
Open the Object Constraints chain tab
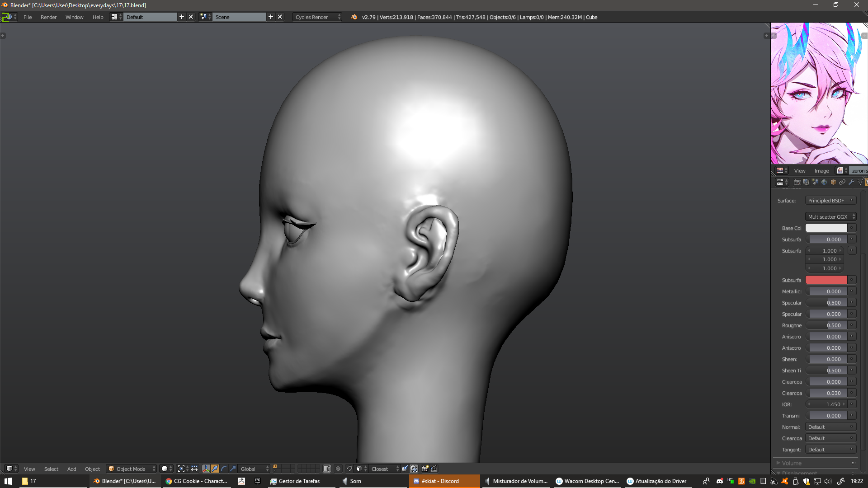pos(842,182)
